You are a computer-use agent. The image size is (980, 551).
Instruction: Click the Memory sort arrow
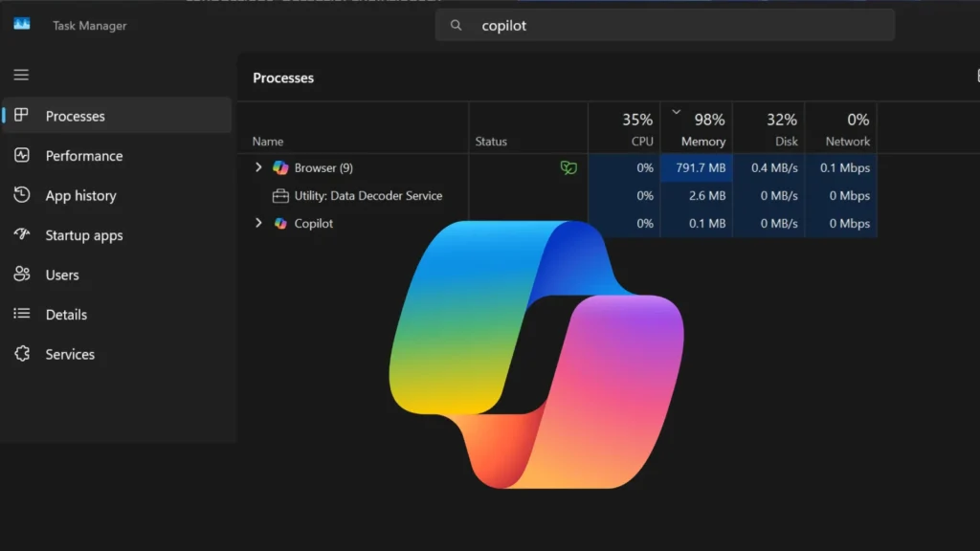coord(677,112)
